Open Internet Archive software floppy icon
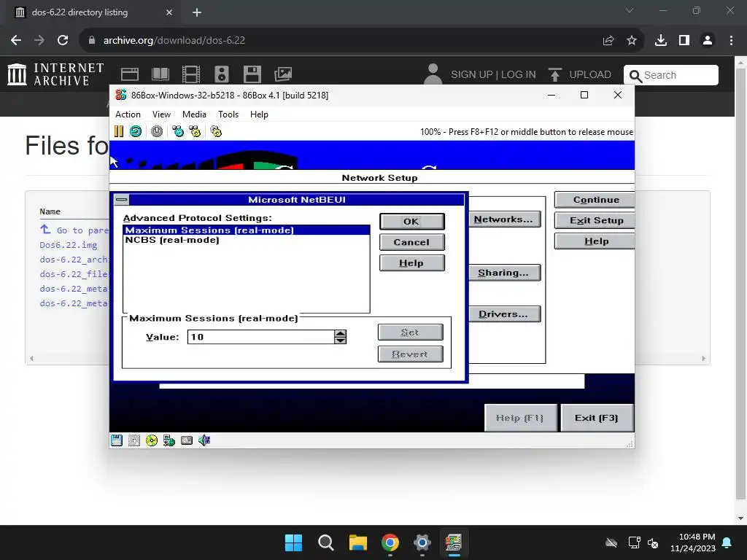 coord(252,74)
